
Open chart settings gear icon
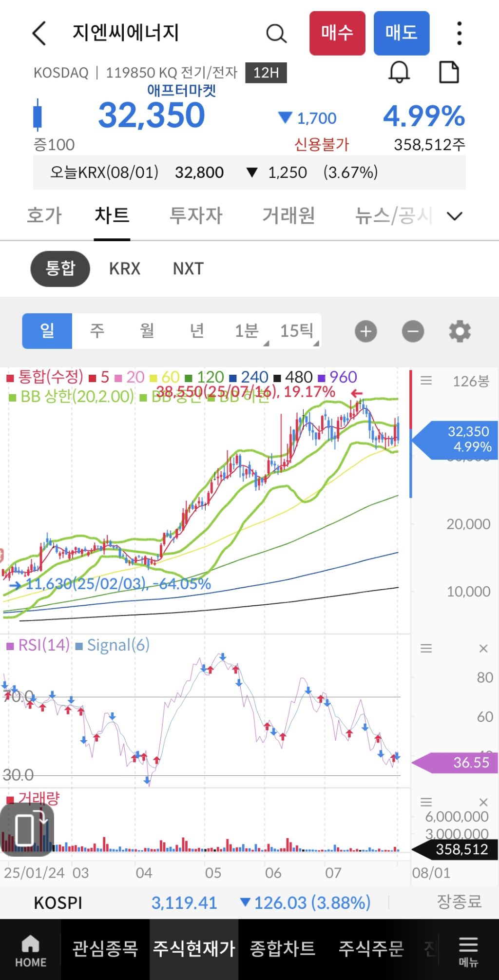click(x=460, y=331)
